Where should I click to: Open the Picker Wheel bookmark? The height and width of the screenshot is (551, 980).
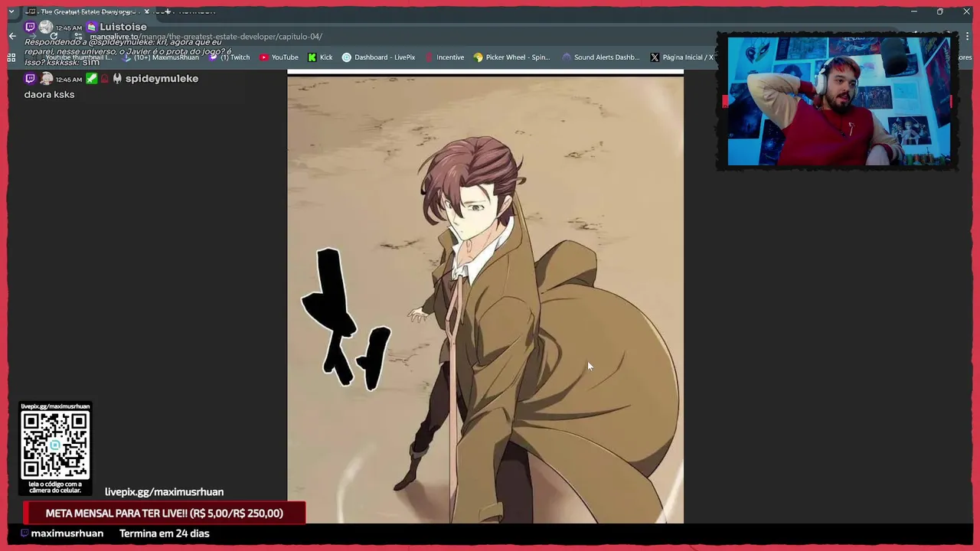pyautogui.click(x=511, y=57)
